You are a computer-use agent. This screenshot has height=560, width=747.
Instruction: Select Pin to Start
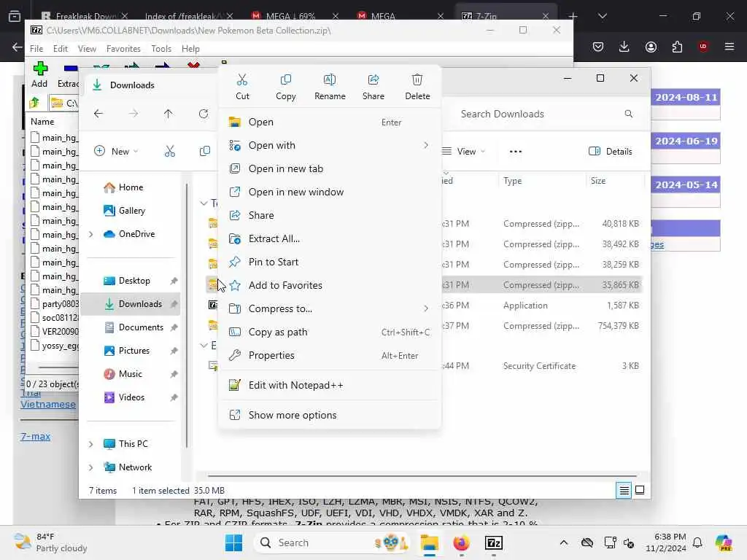(x=329, y=262)
